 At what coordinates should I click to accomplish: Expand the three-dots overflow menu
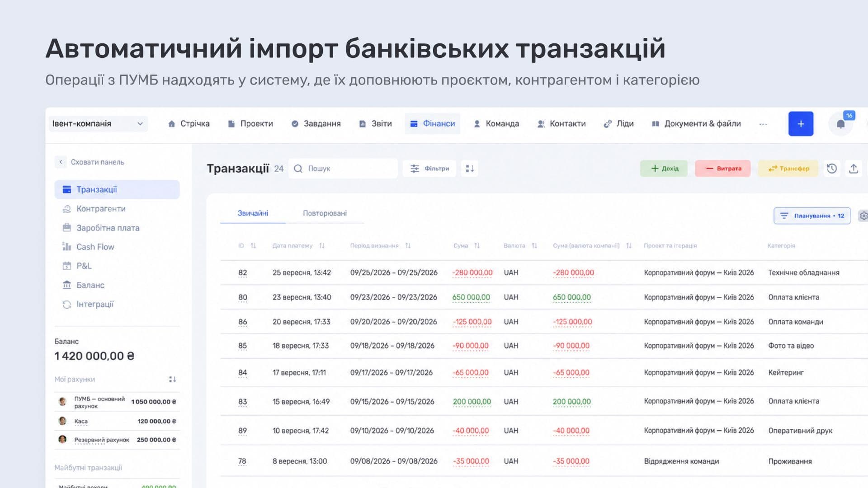tap(763, 124)
